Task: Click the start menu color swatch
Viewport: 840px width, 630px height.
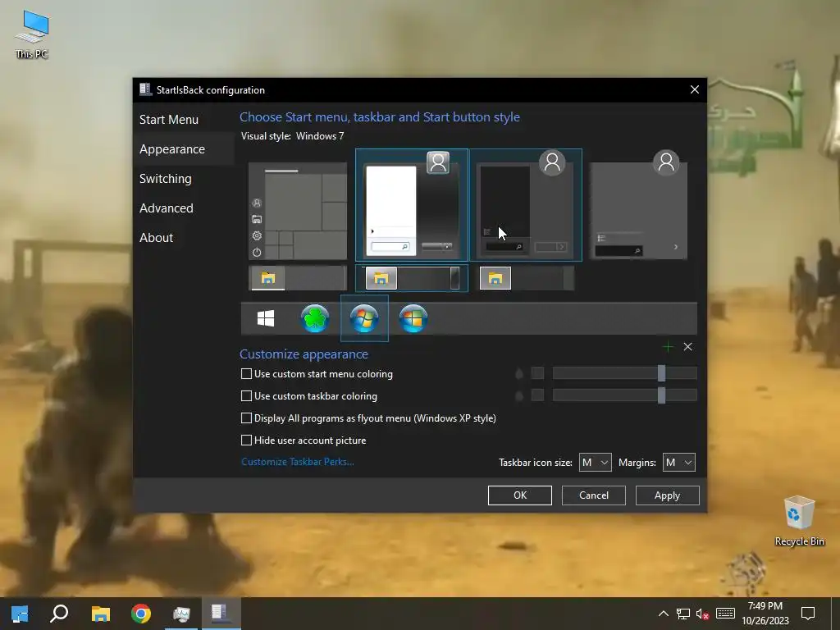Action: [x=537, y=373]
